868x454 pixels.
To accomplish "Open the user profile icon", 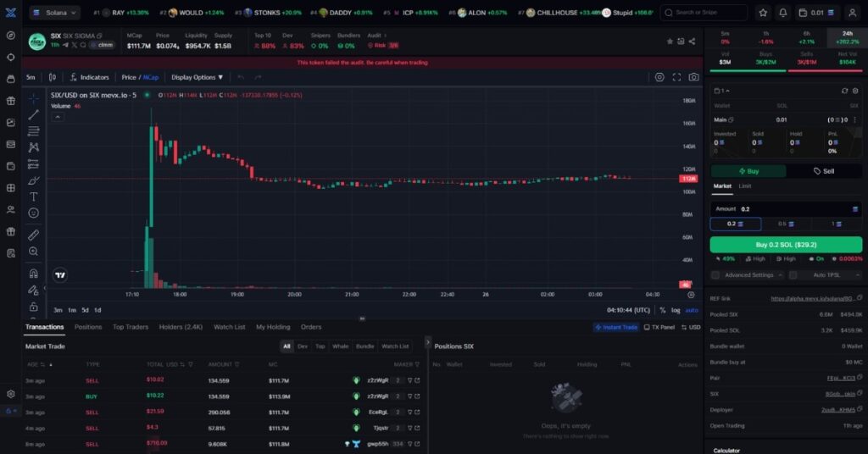I will (x=853, y=12).
